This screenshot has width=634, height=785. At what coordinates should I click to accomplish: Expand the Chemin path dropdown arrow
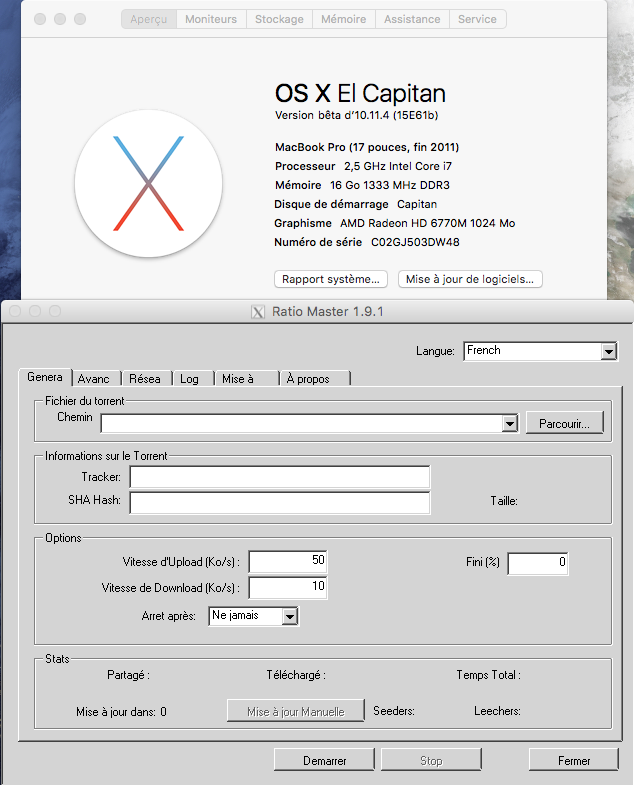point(509,424)
